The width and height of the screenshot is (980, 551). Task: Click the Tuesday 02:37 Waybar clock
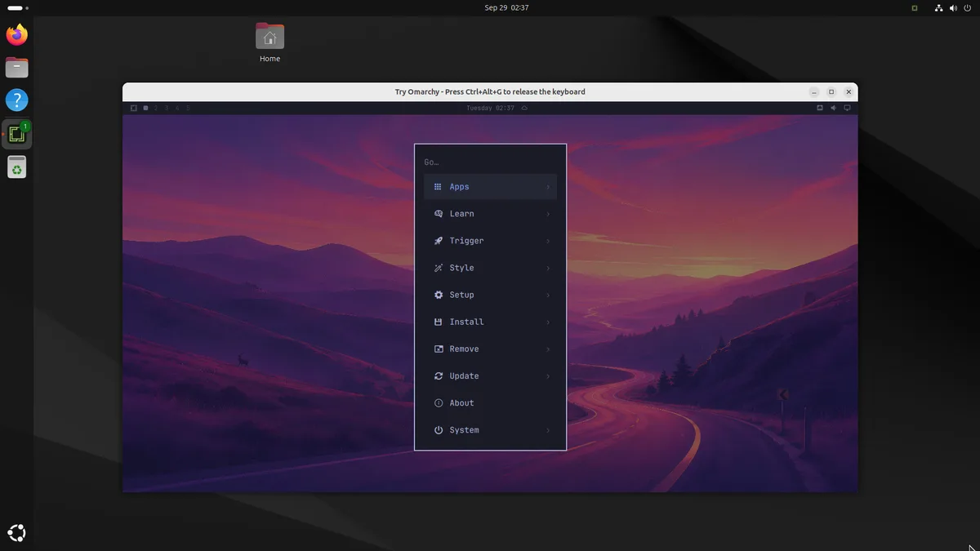pyautogui.click(x=490, y=108)
